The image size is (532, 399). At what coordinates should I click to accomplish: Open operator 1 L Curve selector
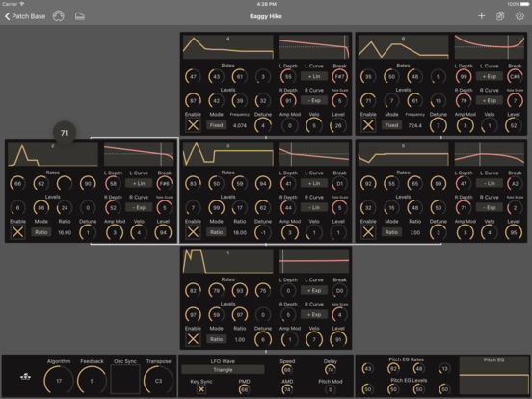[x=314, y=290]
